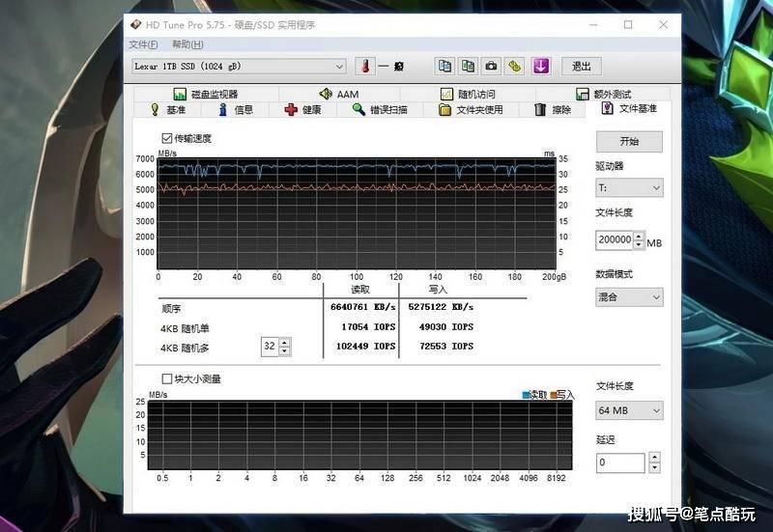Click the 开始 button
The image size is (773, 532).
tap(629, 141)
